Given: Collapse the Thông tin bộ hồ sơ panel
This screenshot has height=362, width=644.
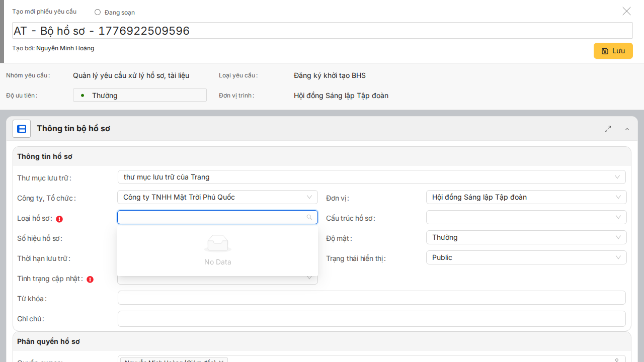Looking at the screenshot, I should click(627, 129).
